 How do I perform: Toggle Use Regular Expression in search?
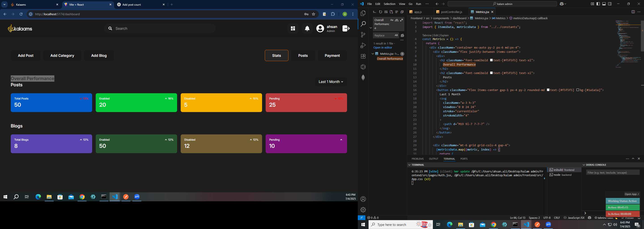point(402,20)
